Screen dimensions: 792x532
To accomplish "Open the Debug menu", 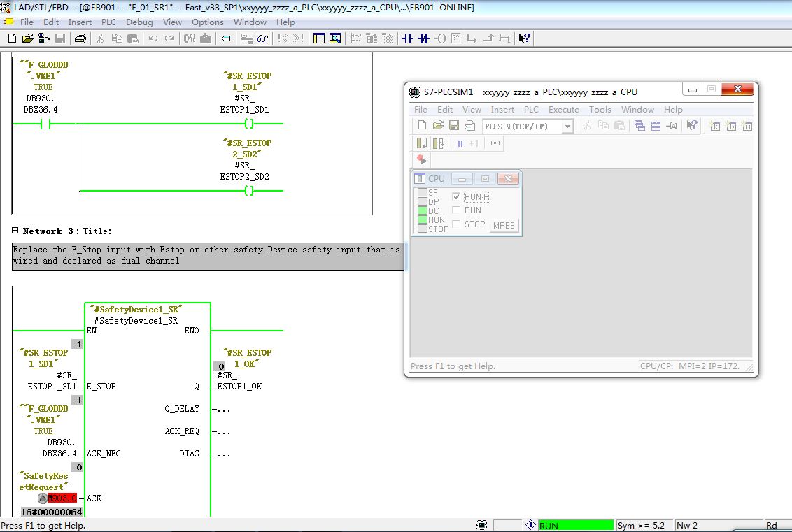I will pos(139,22).
